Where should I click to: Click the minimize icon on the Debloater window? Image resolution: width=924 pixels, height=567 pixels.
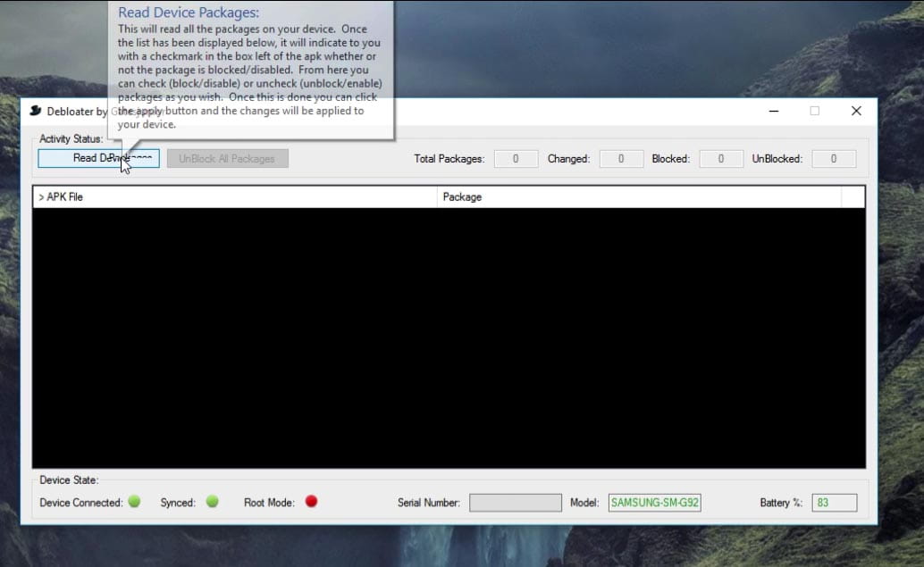pos(772,111)
